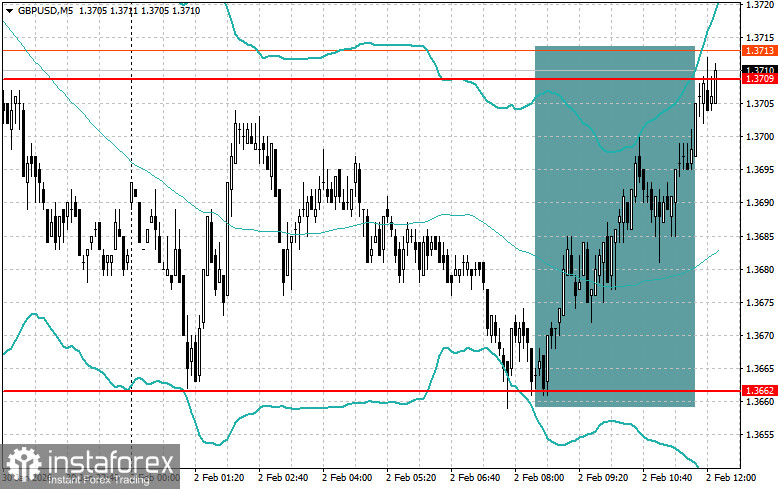The image size is (781, 489).
Task: Select the 1.3665 price axis value
Action: [760, 368]
